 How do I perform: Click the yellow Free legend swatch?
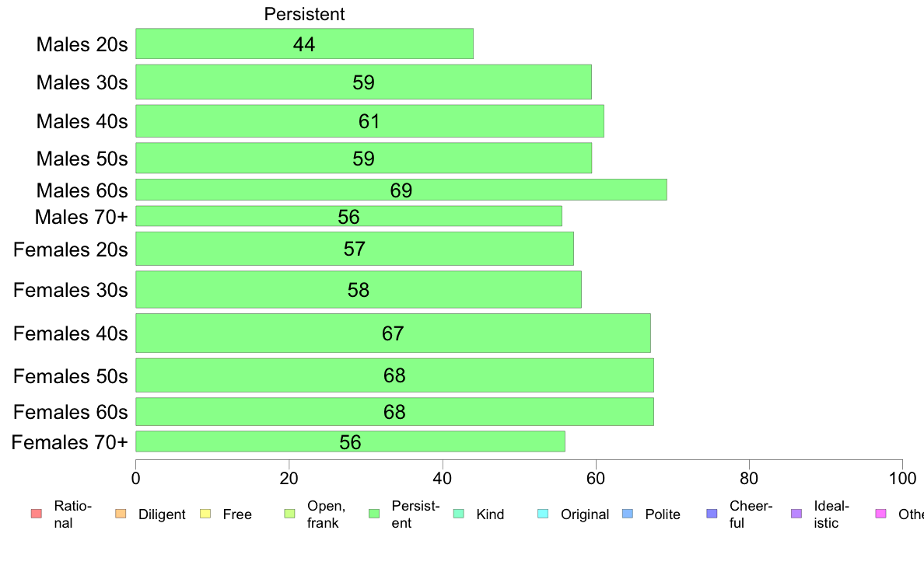coord(205,514)
